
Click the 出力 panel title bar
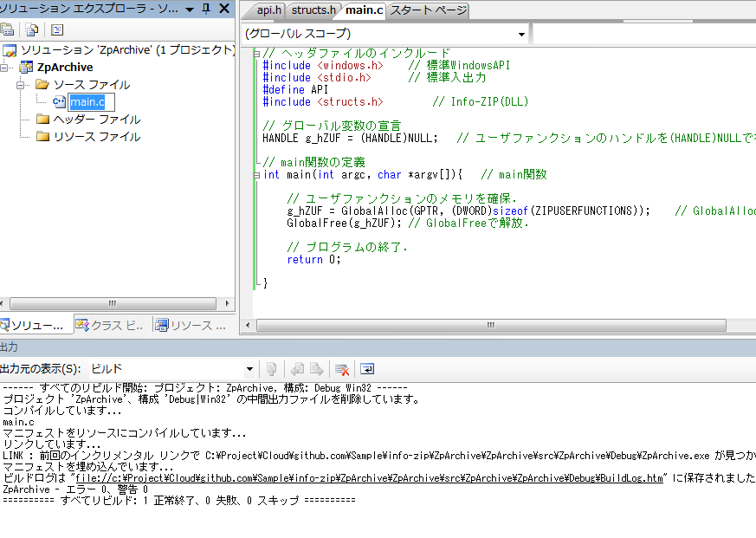[x=378, y=347]
